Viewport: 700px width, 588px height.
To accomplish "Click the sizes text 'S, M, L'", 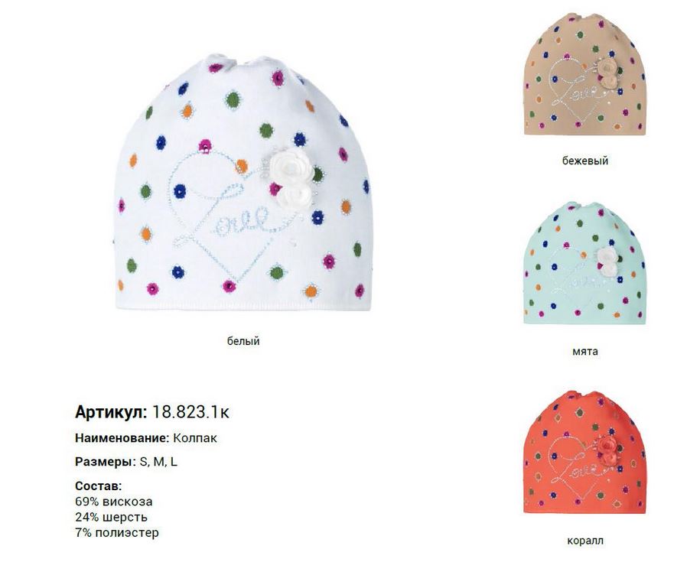I will coord(158,462).
